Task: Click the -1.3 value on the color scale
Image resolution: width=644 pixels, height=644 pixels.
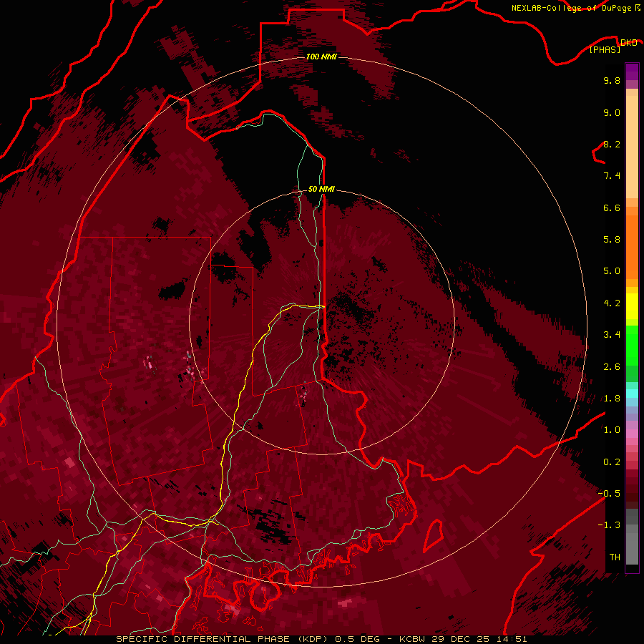Action: tap(609, 525)
